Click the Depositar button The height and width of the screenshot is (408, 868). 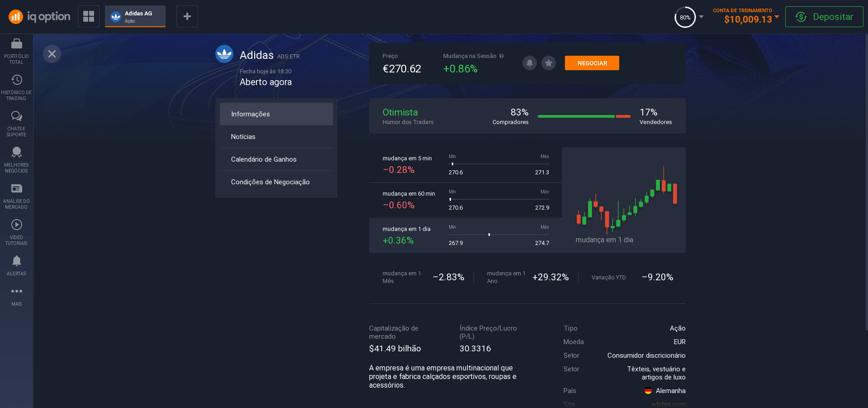(824, 17)
